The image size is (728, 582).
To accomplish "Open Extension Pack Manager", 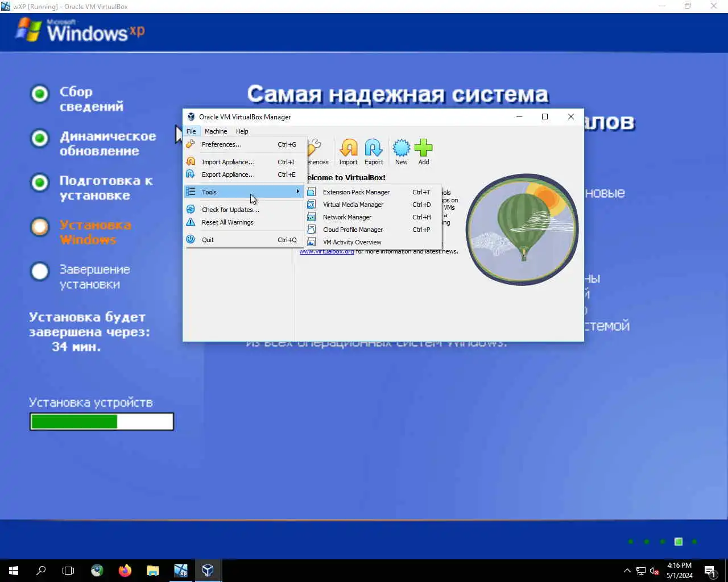I will click(x=373, y=192).
